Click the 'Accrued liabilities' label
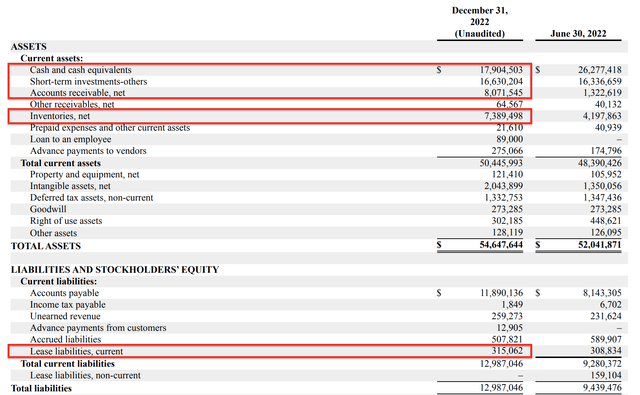Viewport: 640px width, 395px height. (x=65, y=340)
